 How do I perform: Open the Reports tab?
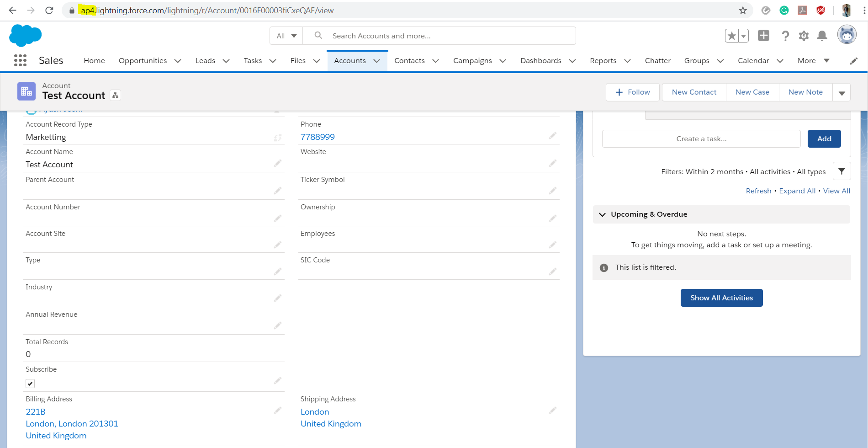click(x=603, y=60)
